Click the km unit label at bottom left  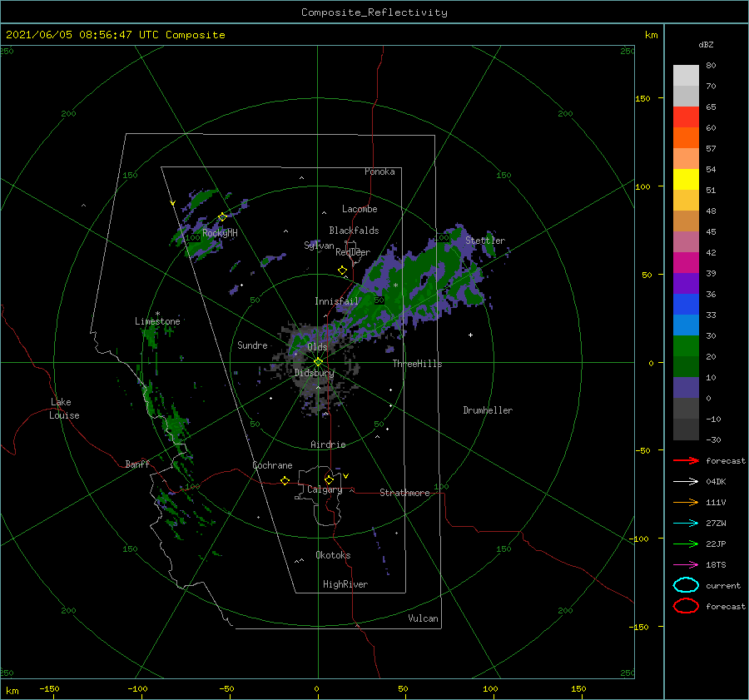(12, 691)
